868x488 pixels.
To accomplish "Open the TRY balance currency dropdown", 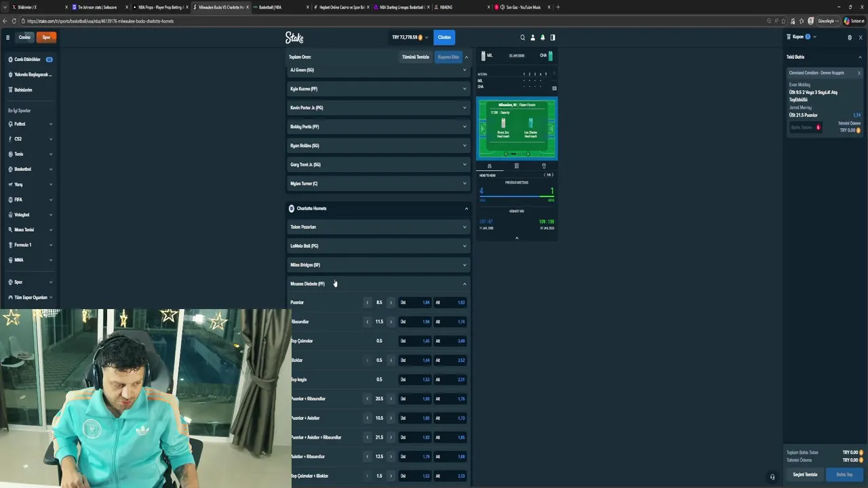I will click(x=410, y=37).
